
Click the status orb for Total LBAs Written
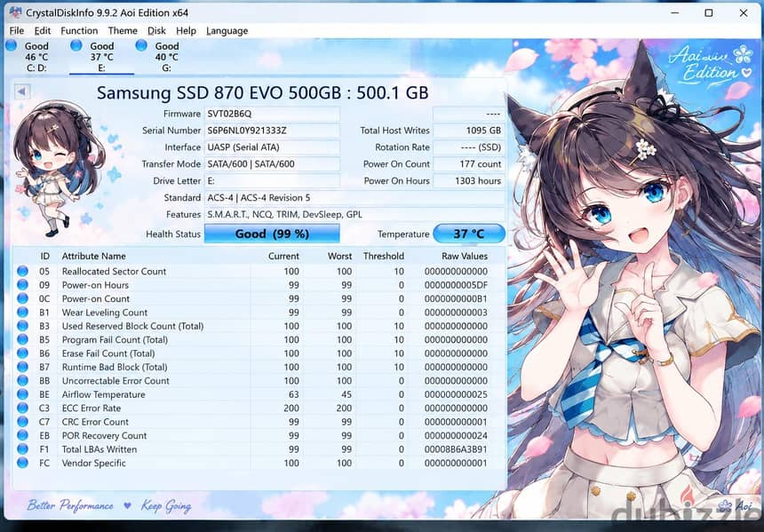coord(22,449)
